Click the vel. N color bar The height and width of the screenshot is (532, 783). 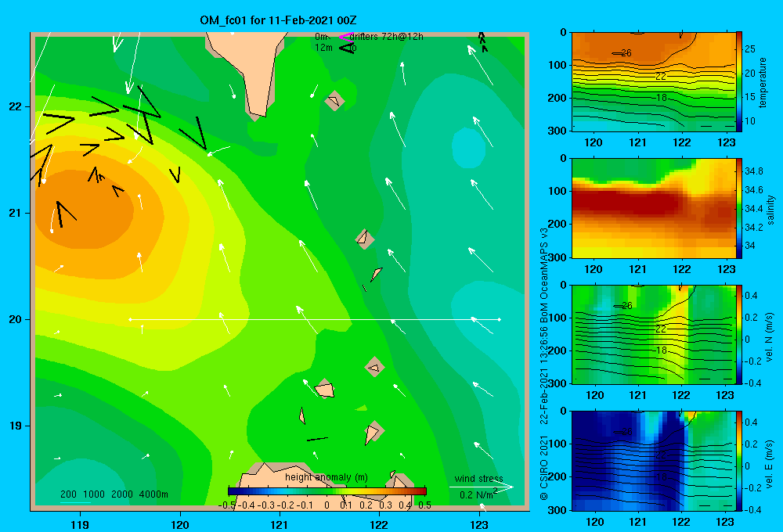(739, 334)
